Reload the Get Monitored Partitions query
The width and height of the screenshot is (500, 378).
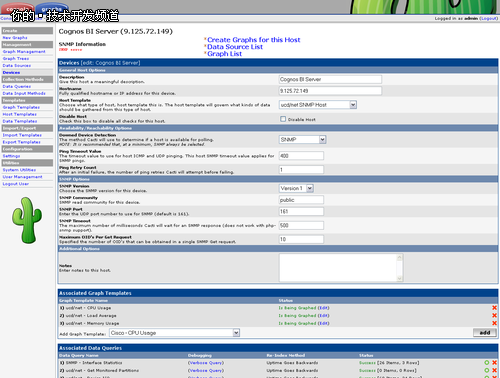point(487,370)
